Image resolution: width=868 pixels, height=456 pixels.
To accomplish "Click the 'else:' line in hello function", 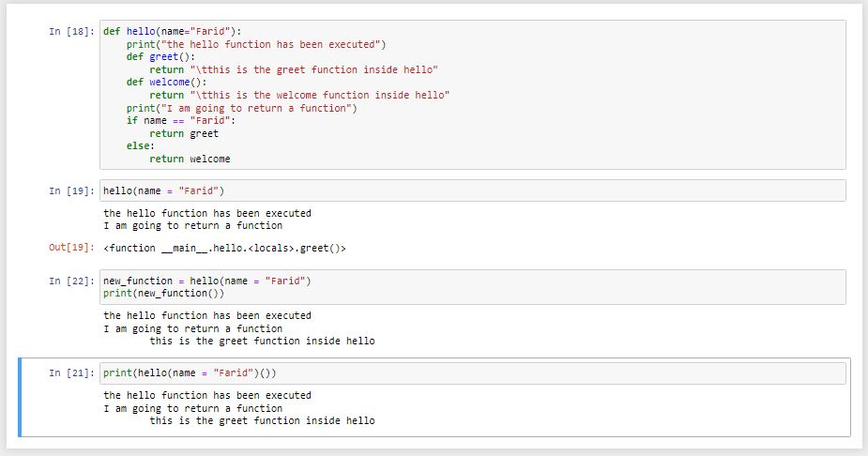I will [x=142, y=146].
